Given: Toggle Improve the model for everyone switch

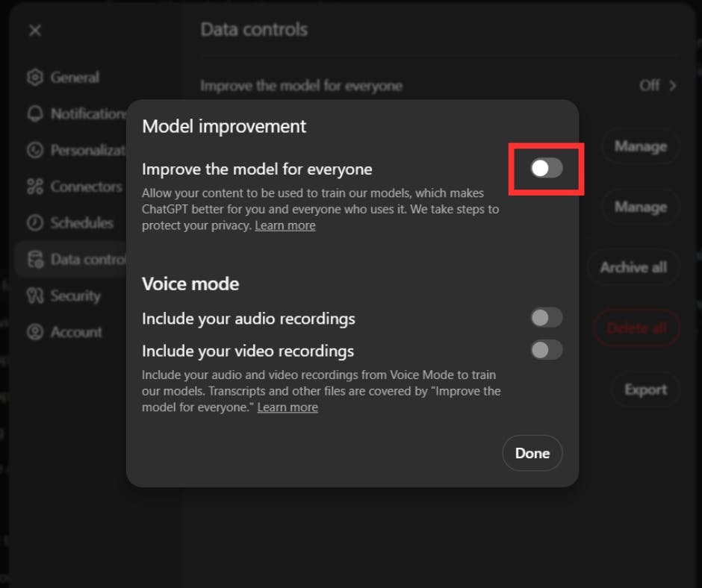Looking at the screenshot, I should tap(546, 168).
